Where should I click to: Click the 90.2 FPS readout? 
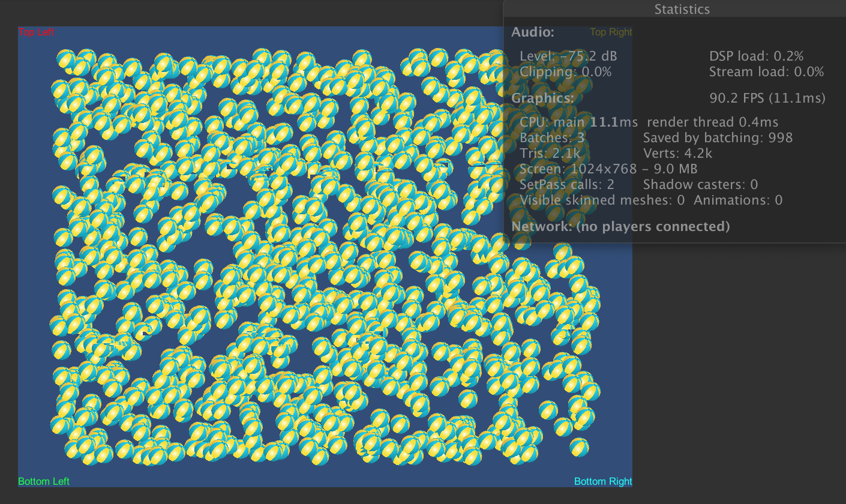click(767, 98)
